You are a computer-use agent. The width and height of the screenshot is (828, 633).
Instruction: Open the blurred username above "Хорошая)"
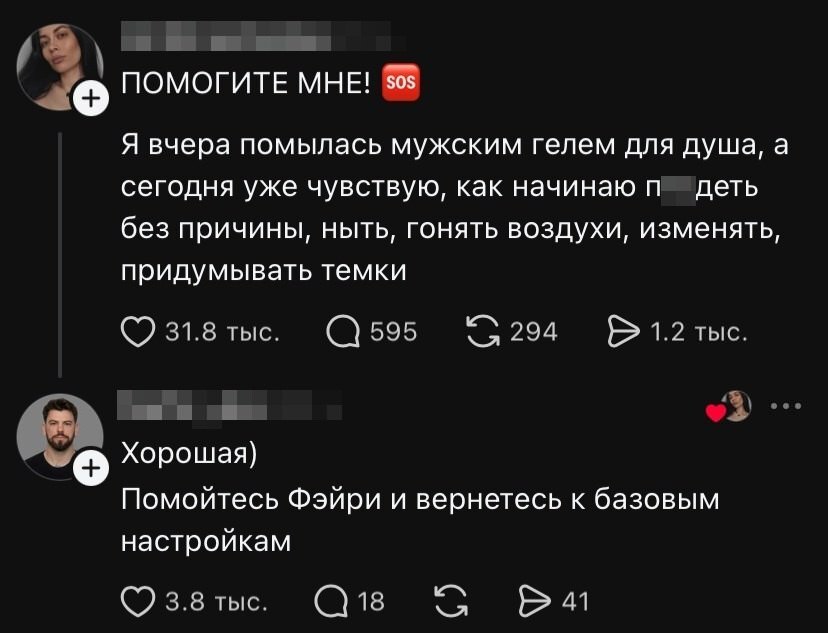[230, 406]
